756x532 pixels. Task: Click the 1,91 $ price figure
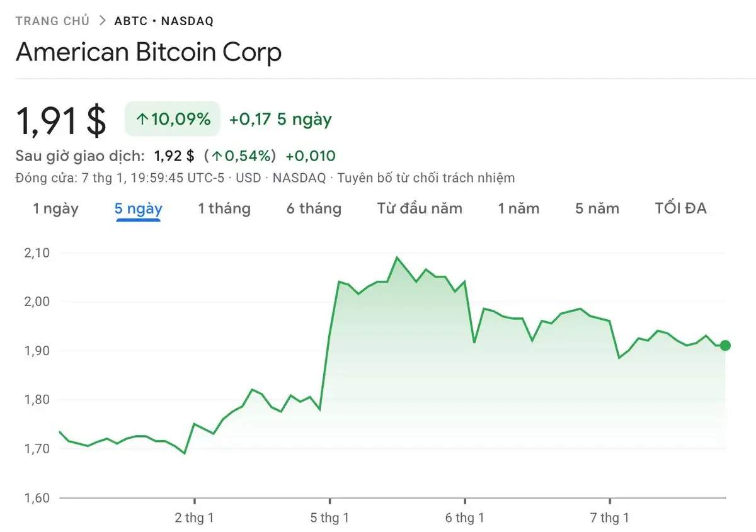pos(61,120)
